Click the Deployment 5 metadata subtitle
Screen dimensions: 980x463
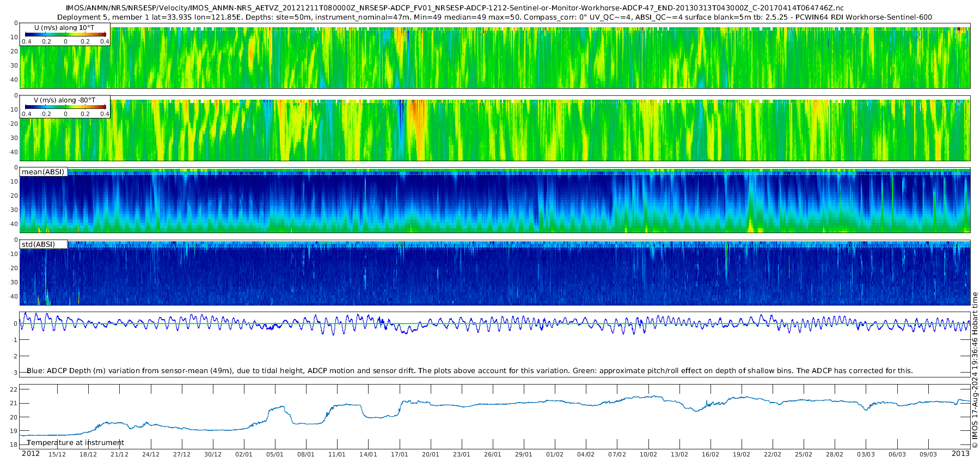pyautogui.click(x=494, y=17)
